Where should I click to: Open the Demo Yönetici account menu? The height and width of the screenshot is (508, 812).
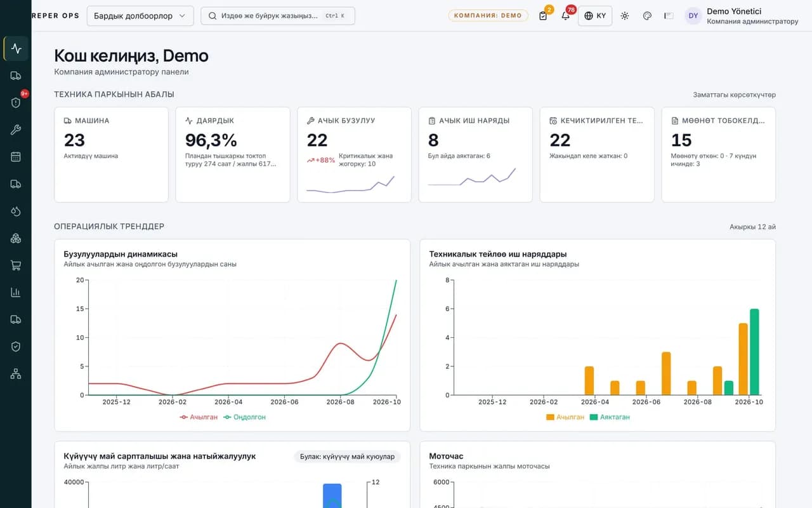(x=742, y=16)
